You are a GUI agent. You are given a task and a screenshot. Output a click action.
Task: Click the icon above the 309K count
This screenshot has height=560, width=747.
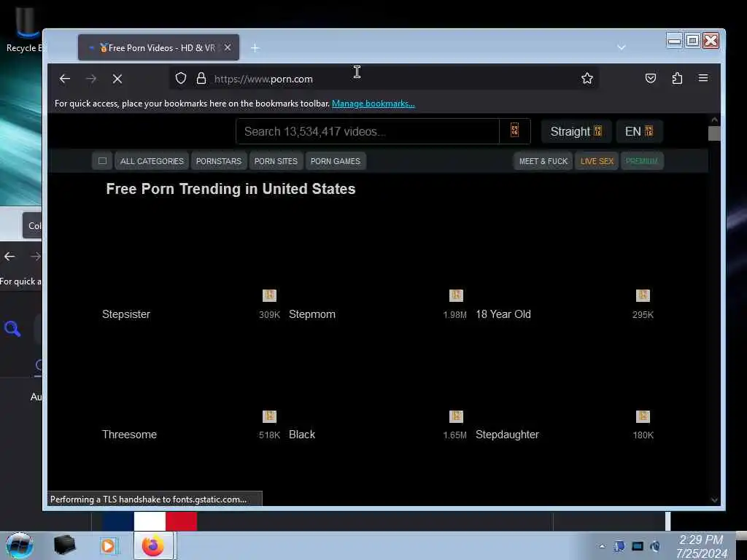(x=269, y=296)
